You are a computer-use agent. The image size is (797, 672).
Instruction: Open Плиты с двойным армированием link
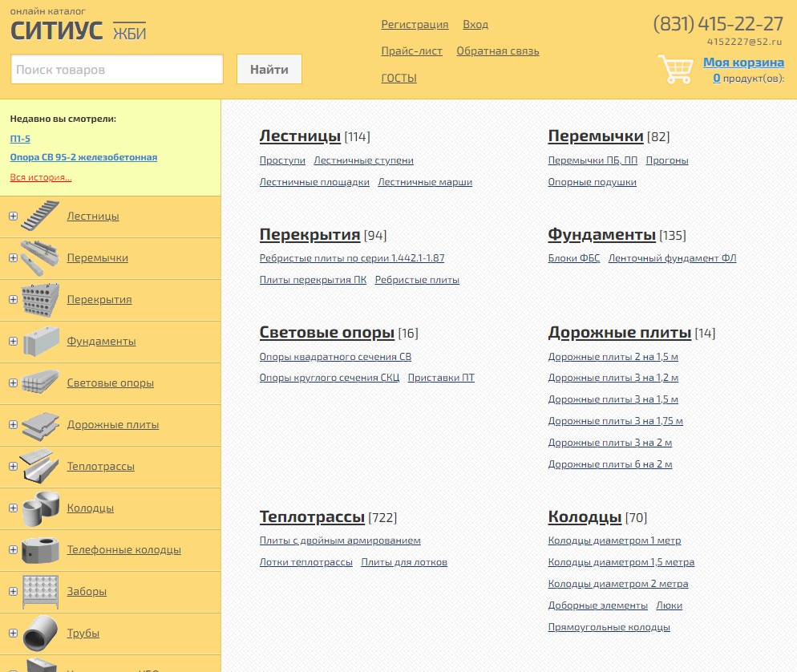340,540
